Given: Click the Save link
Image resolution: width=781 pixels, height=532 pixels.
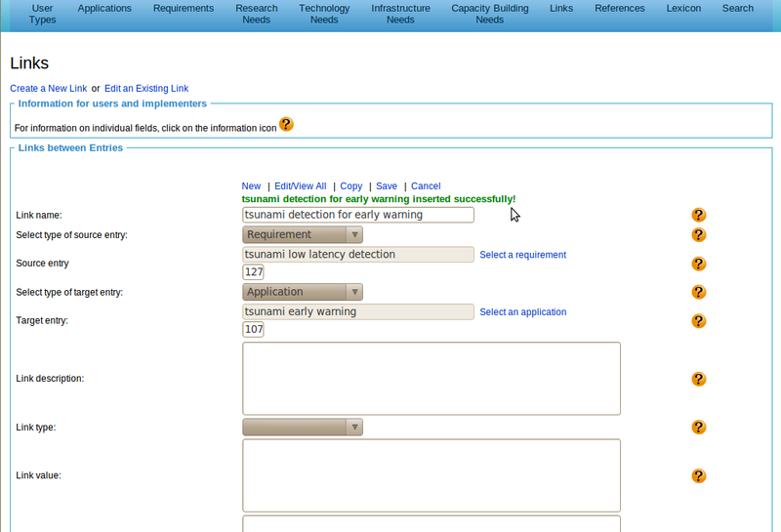Looking at the screenshot, I should pos(387,186).
